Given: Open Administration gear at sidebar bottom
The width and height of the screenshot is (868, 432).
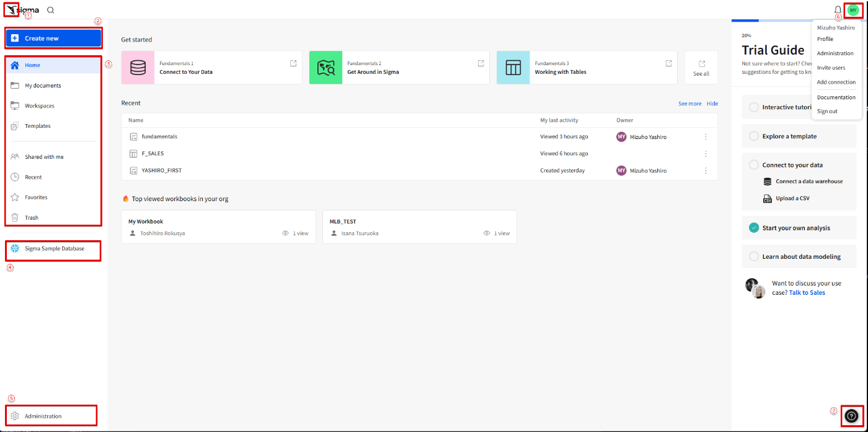Looking at the screenshot, I should pyautogui.click(x=15, y=416).
